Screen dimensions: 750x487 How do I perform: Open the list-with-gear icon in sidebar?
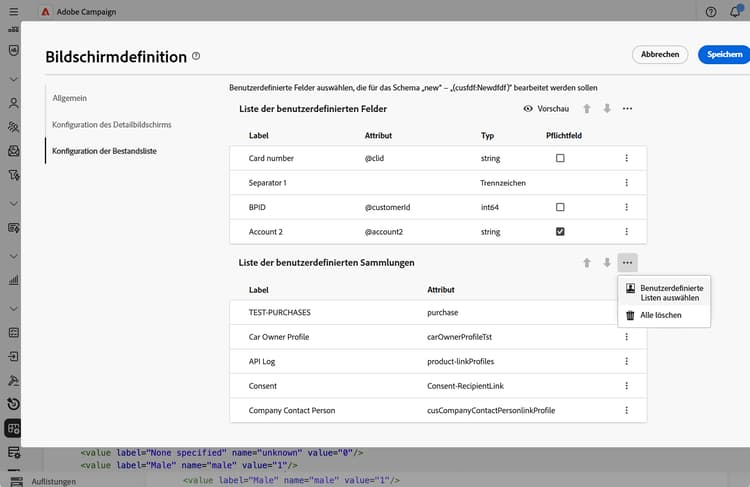tap(13, 452)
